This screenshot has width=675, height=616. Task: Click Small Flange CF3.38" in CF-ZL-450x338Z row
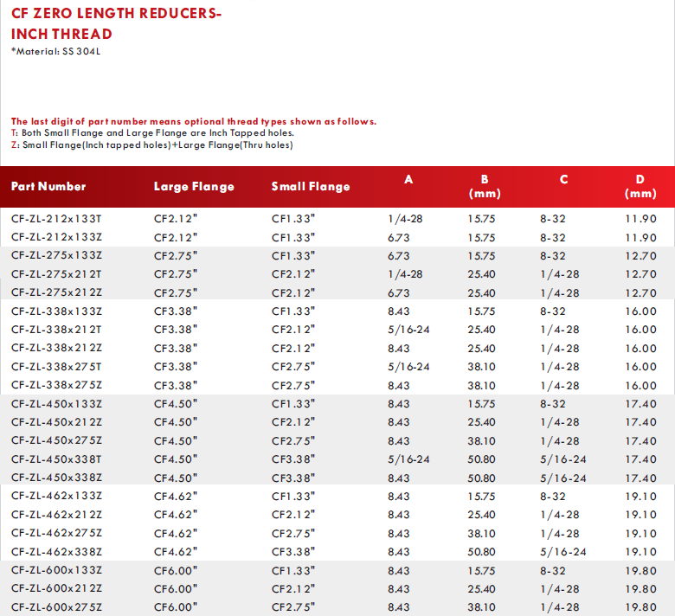pos(293,478)
